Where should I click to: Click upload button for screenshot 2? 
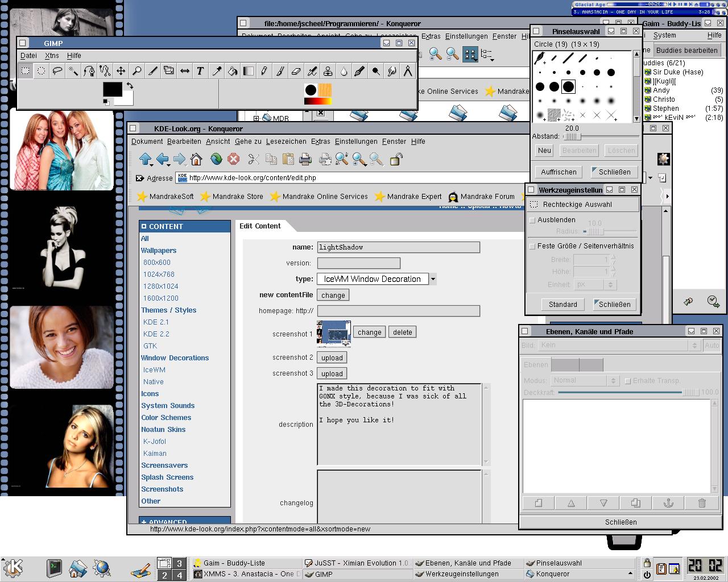click(332, 358)
